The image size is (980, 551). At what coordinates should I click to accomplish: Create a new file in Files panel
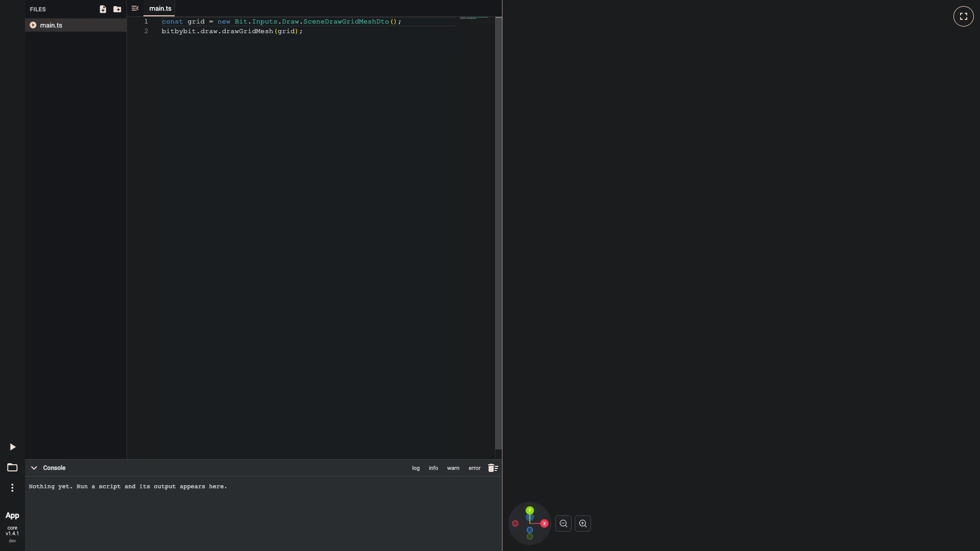point(103,9)
